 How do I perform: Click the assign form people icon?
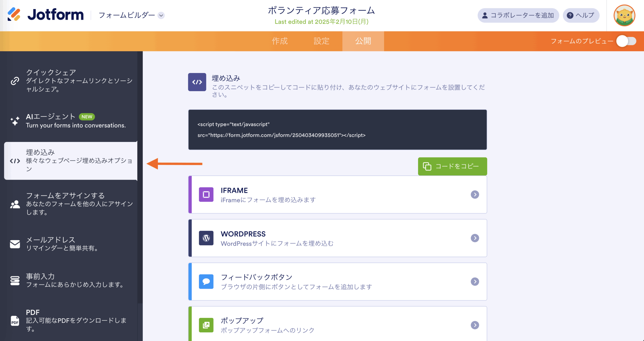15,204
